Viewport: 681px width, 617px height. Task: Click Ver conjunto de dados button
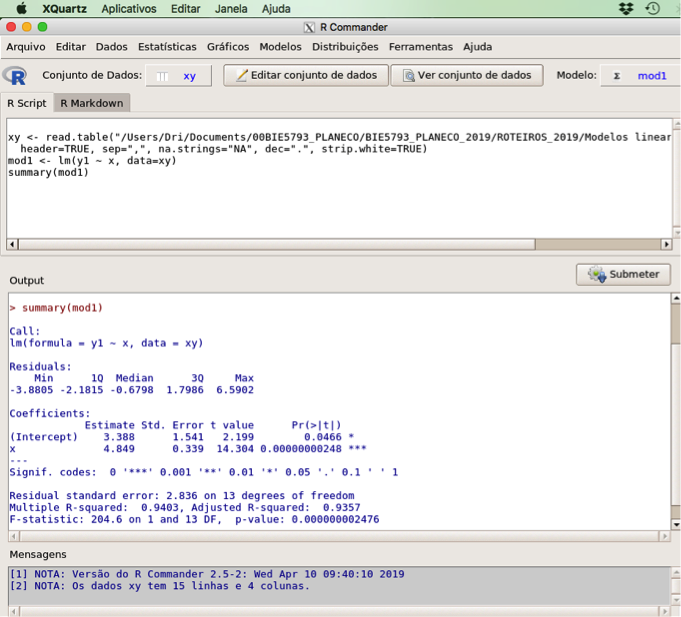(x=466, y=75)
